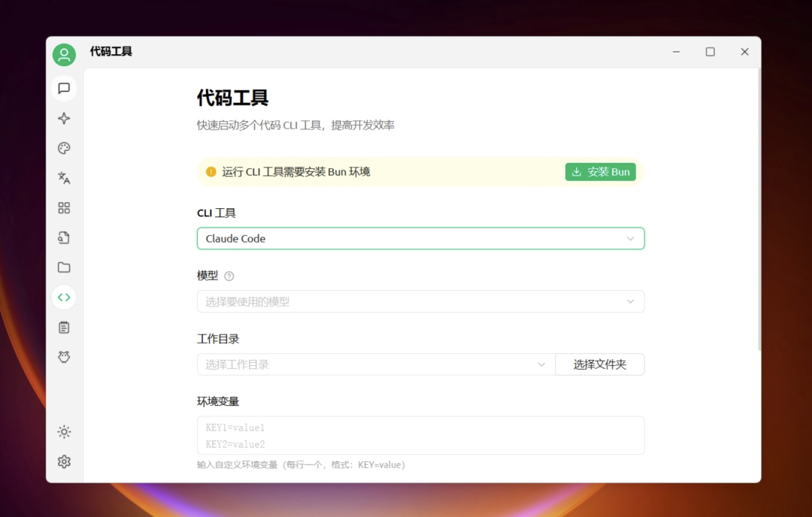Open the translate sidebar icon

(64, 178)
